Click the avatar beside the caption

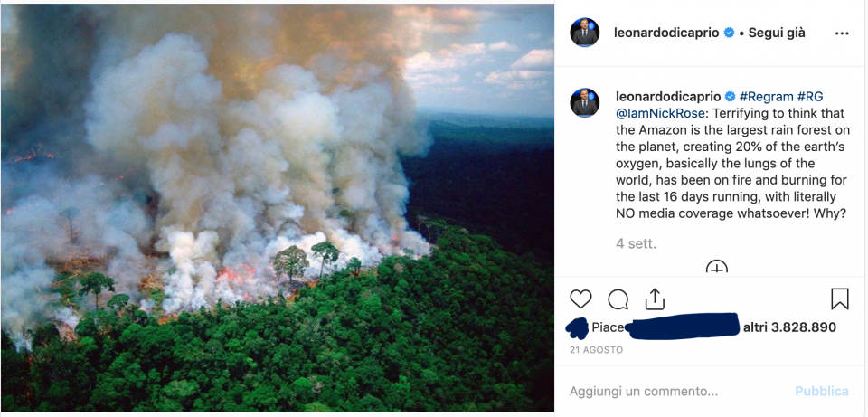(584, 102)
